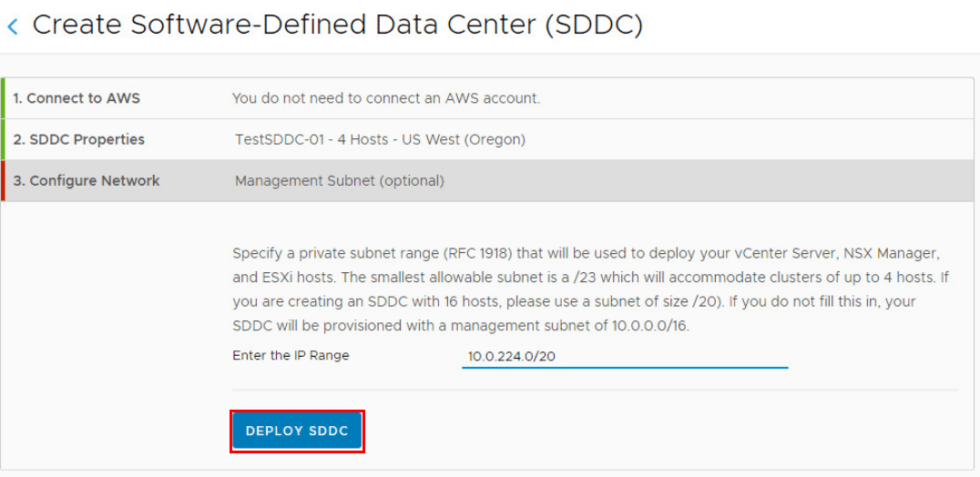This screenshot has width=980, height=477.
Task: Click the divider line above Deploy SDDC
Action: click(595, 391)
